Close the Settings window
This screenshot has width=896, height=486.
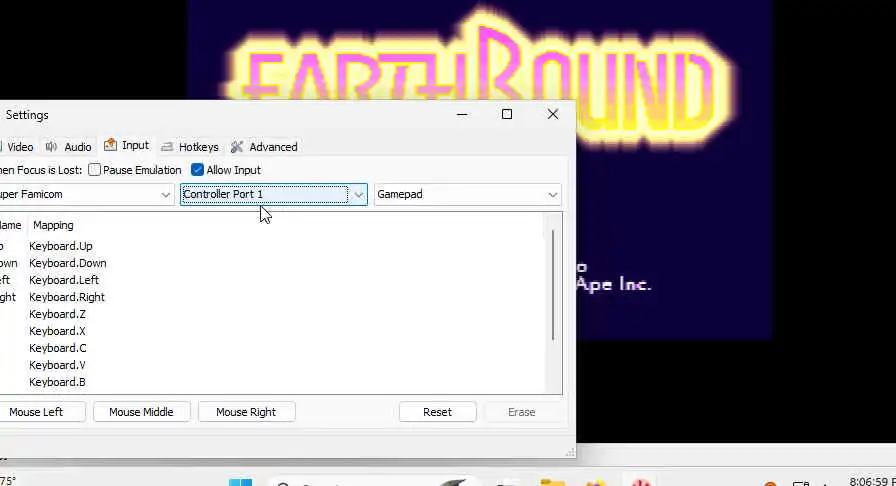click(x=553, y=114)
